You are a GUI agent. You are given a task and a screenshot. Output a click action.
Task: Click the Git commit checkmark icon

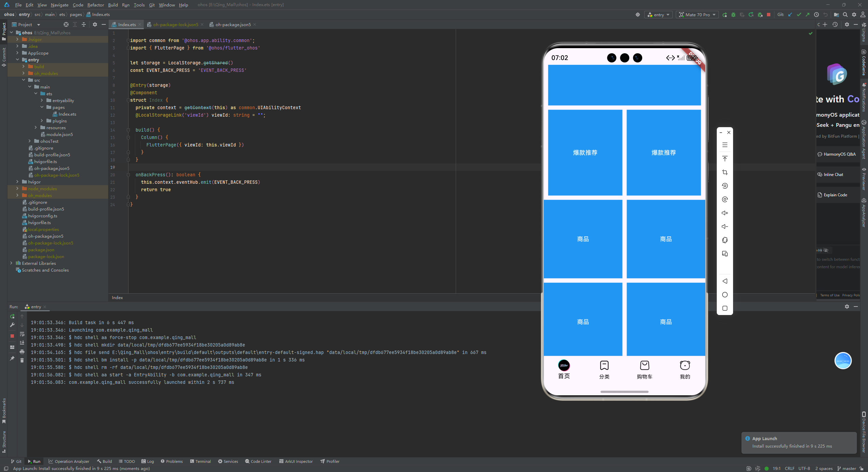(x=799, y=15)
